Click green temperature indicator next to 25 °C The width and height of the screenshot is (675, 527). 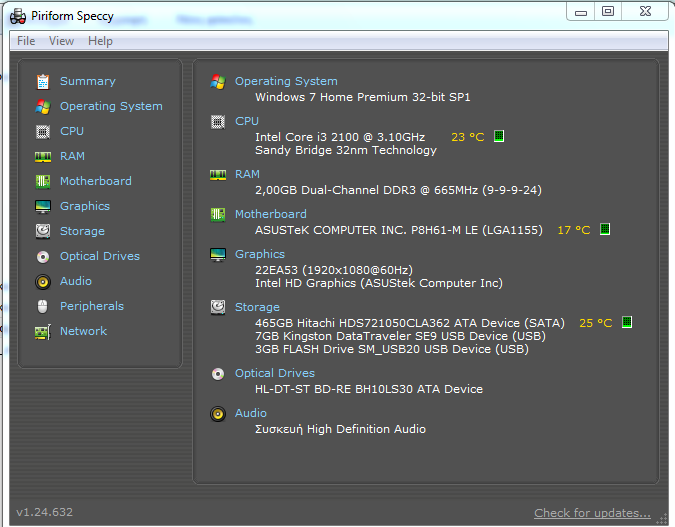(627, 322)
